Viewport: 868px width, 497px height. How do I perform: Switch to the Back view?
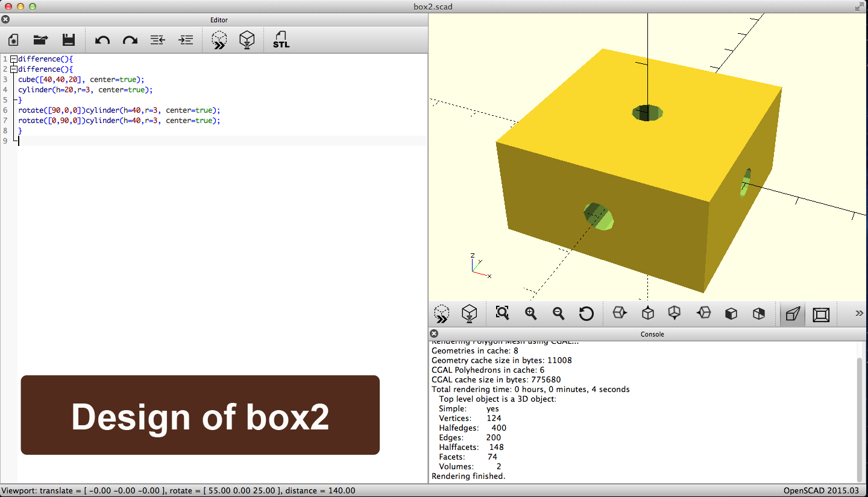[x=759, y=314]
